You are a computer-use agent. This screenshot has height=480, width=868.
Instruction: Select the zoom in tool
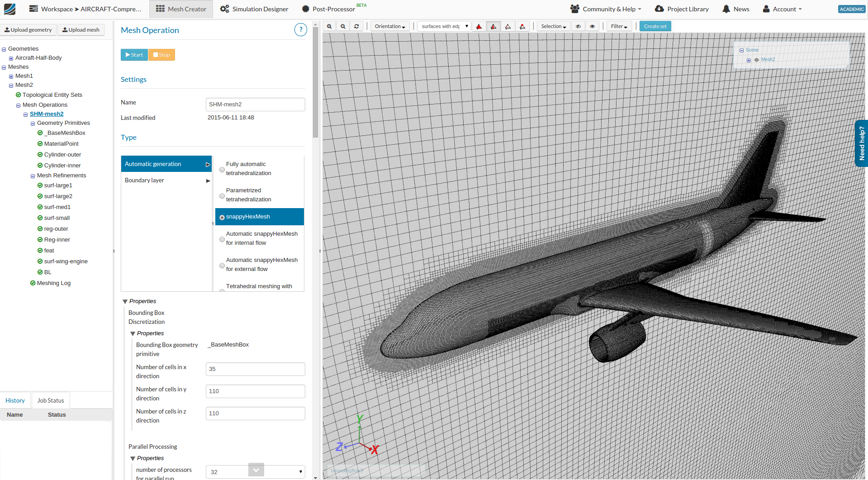(x=329, y=26)
